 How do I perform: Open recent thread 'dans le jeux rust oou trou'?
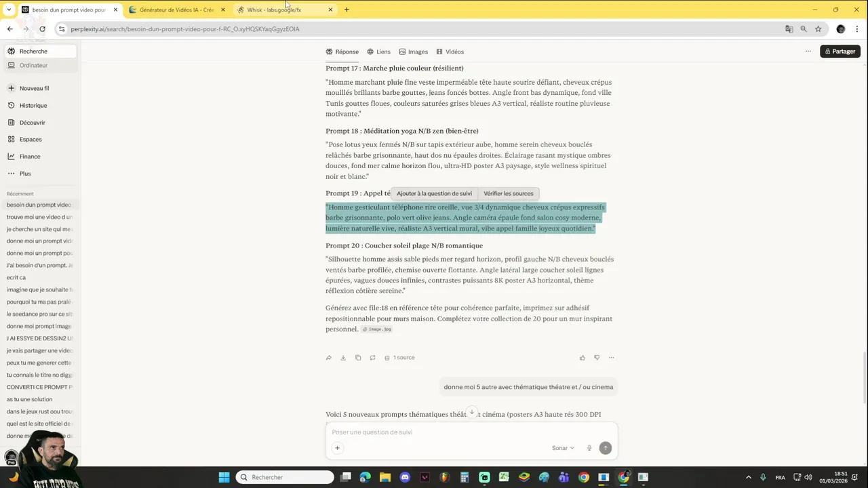click(39, 411)
